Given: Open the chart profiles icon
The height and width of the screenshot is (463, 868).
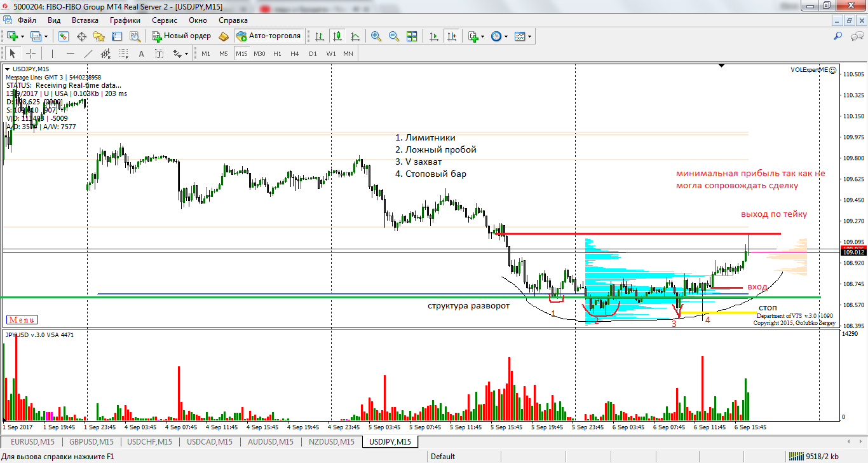Looking at the screenshot, I should tap(36, 36).
